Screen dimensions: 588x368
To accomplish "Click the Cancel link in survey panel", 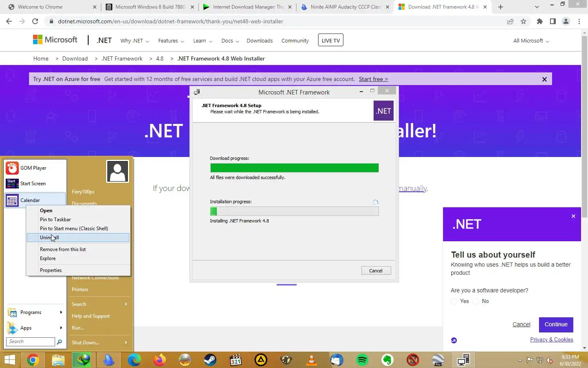I will point(521,324).
